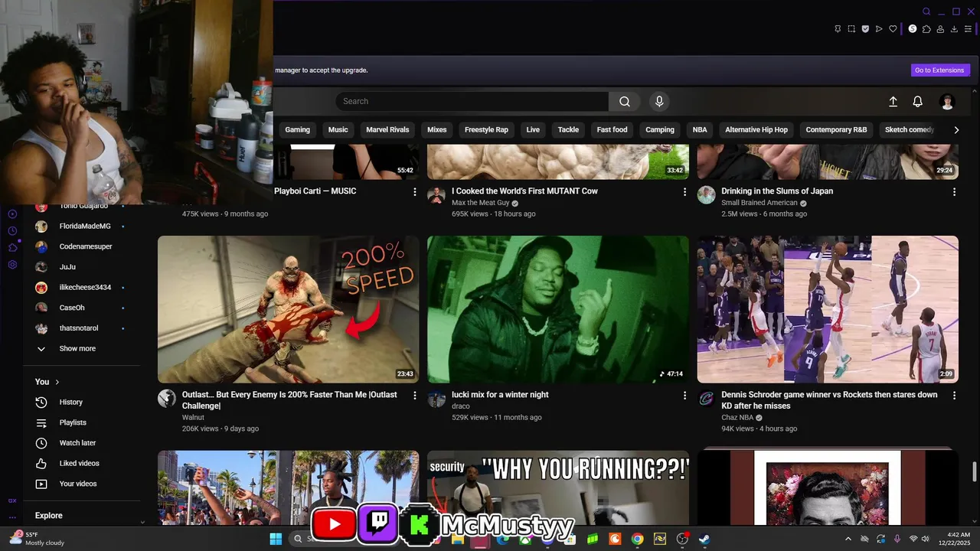Select the Mixes category chip

(x=436, y=130)
